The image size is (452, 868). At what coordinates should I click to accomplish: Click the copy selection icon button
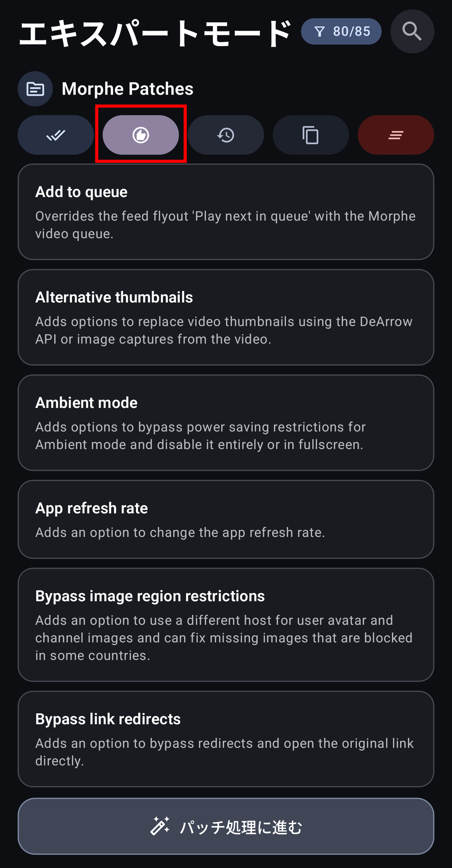click(x=311, y=135)
